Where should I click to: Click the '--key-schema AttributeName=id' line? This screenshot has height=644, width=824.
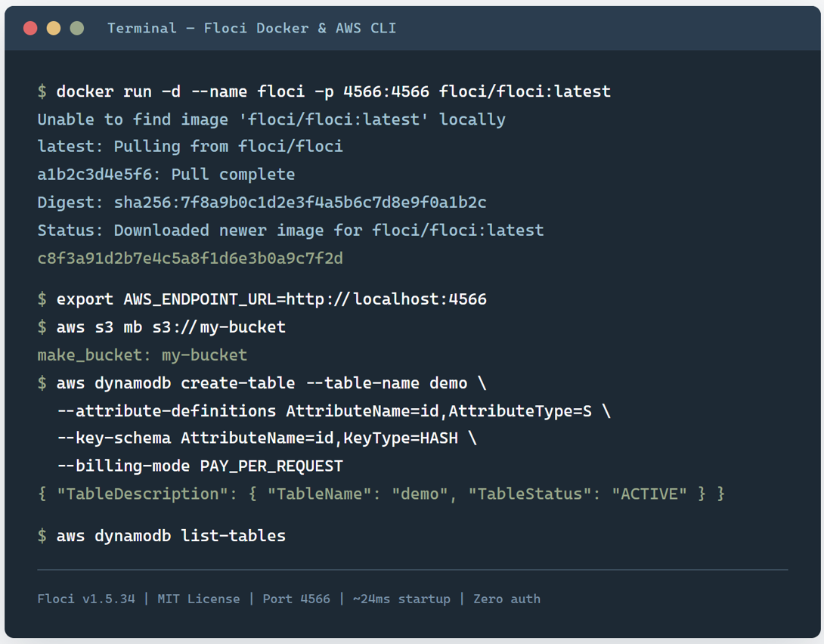click(267, 438)
